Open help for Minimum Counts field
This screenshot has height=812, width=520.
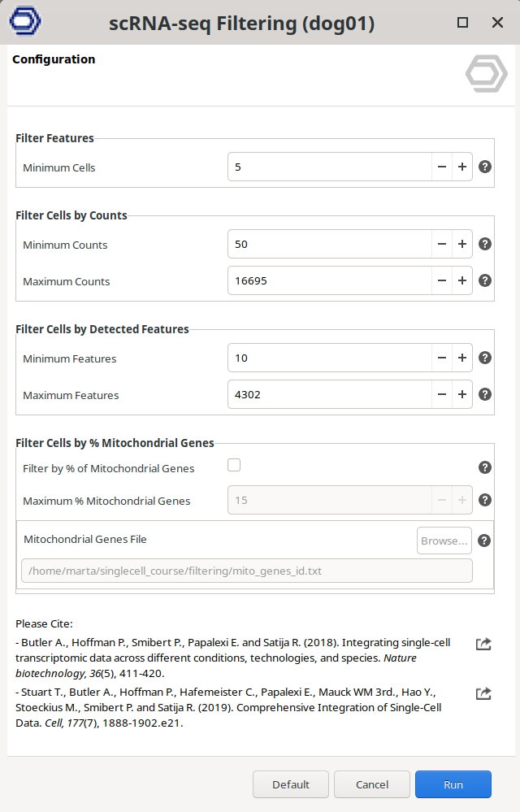pos(485,244)
